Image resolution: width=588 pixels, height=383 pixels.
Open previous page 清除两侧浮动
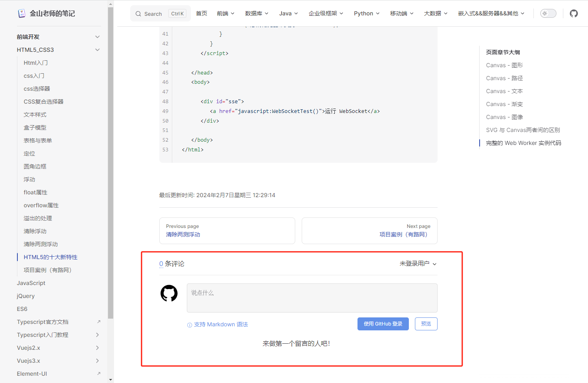[227, 231]
